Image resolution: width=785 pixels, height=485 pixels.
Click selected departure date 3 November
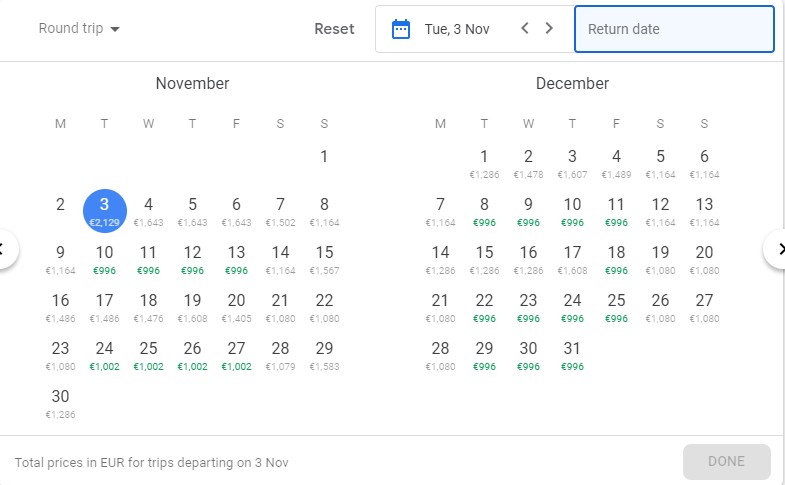(104, 210)
